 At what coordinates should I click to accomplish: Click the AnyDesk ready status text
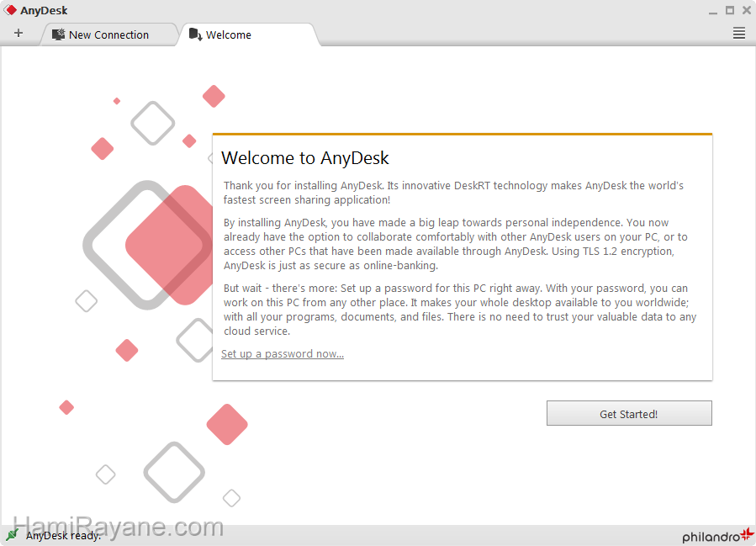coord(64,535)
